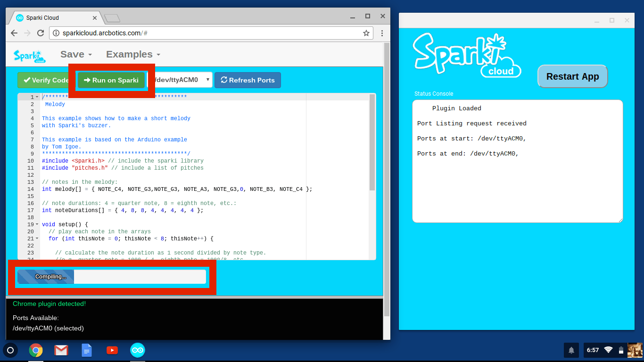Open a new tab with the blank tab button

click(x=112, y=18)
